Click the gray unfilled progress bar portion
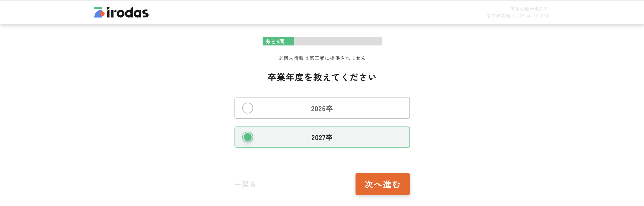 338,42
